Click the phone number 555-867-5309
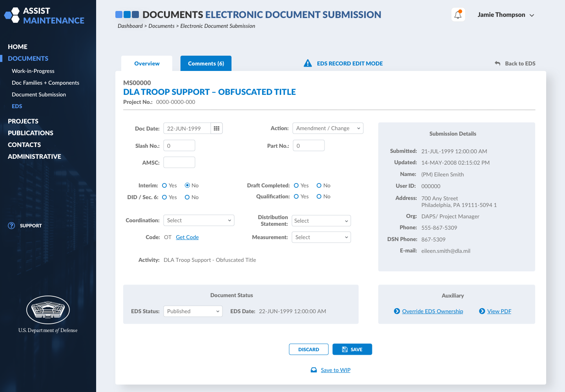The height and width of the screenshot is (392, 565). (x=439, y=228)
